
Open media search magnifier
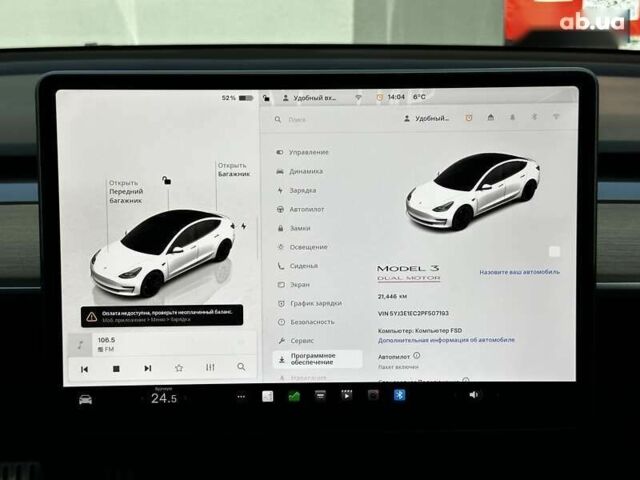[x=241, y=367]
